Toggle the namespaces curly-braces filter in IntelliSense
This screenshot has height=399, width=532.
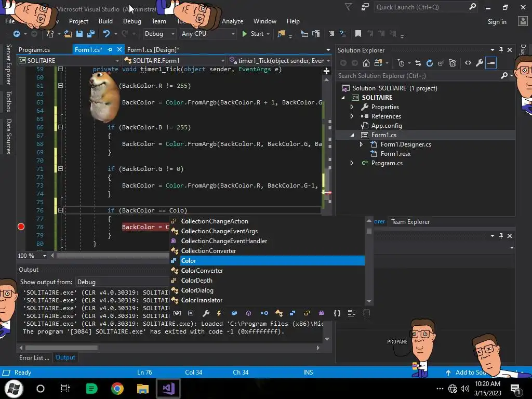[x=337, y=313]
